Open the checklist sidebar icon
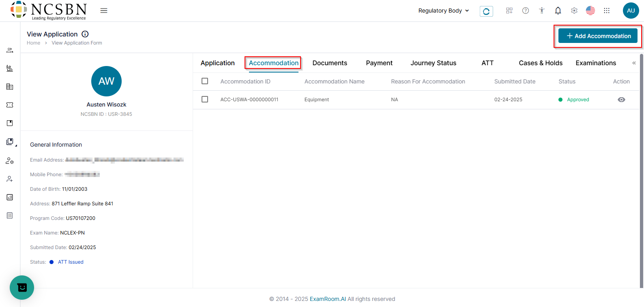The width and height of the screenshot is (644, 307). (x=10, y=215)
